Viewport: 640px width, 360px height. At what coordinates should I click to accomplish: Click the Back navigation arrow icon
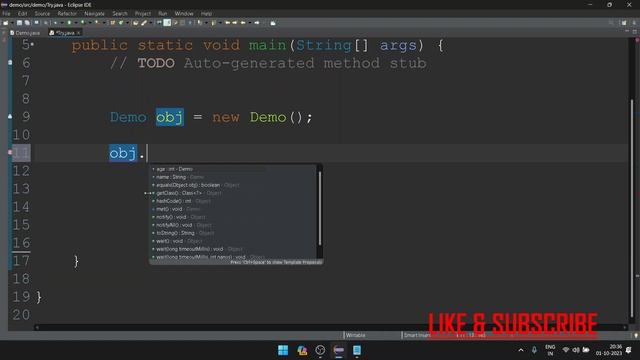pyautogui.click(x=243, y=23)
